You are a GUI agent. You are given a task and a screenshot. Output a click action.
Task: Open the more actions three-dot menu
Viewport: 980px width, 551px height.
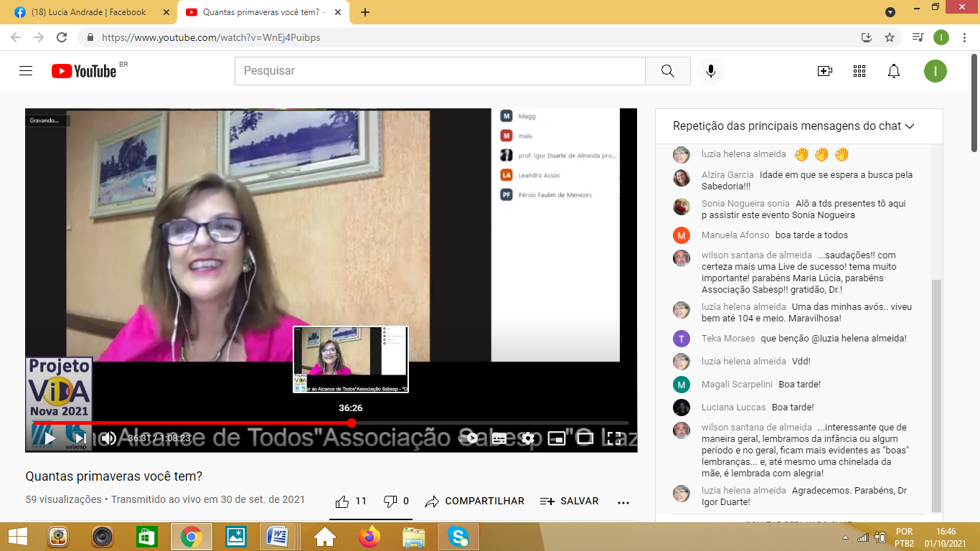click(623, 501)
